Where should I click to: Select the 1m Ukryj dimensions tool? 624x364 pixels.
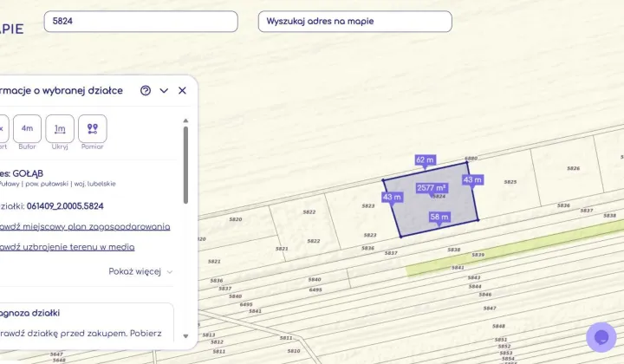click(60, 128)
